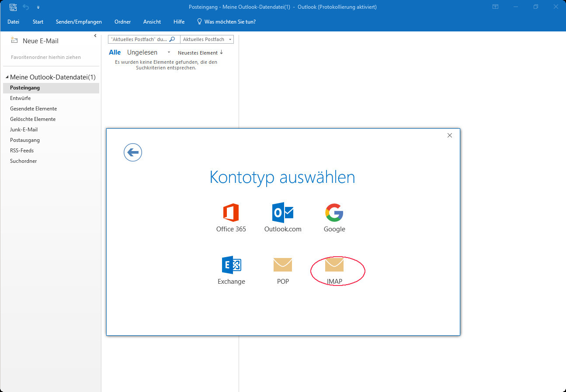Screen dimensions: 566x392
Task: Click the lightbulb icon in the ribbon
Action: point(199,22)
